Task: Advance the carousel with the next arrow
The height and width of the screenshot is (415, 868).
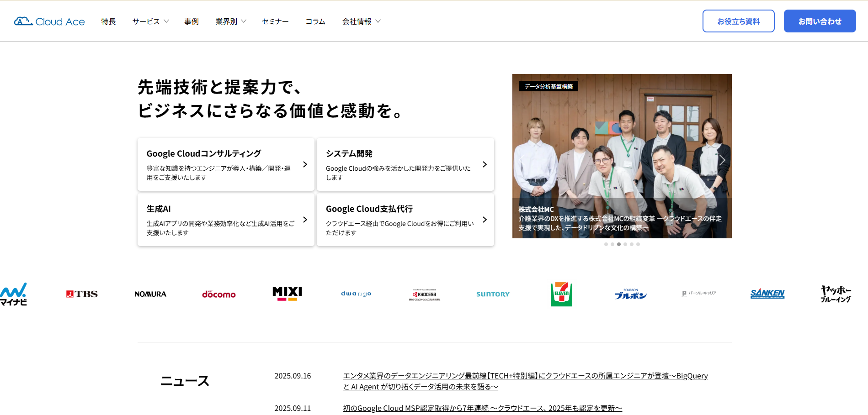Action: (722, 160)
